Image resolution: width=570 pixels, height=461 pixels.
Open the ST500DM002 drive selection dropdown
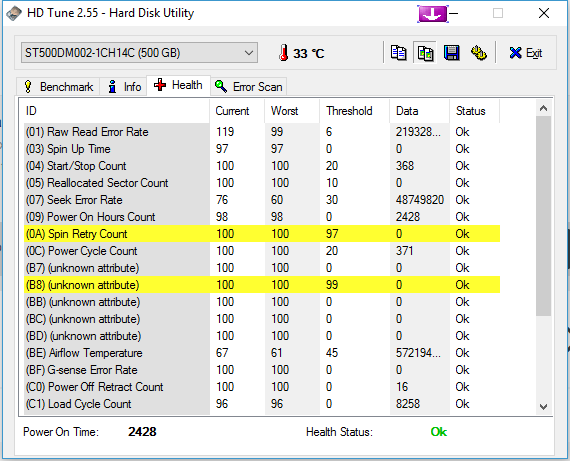coord(139,53)
